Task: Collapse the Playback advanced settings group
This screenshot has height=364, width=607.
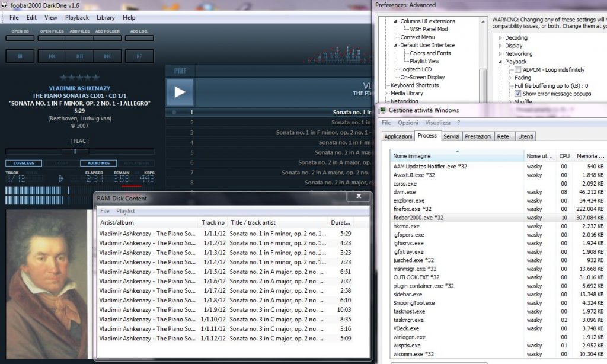Action: 500,62
